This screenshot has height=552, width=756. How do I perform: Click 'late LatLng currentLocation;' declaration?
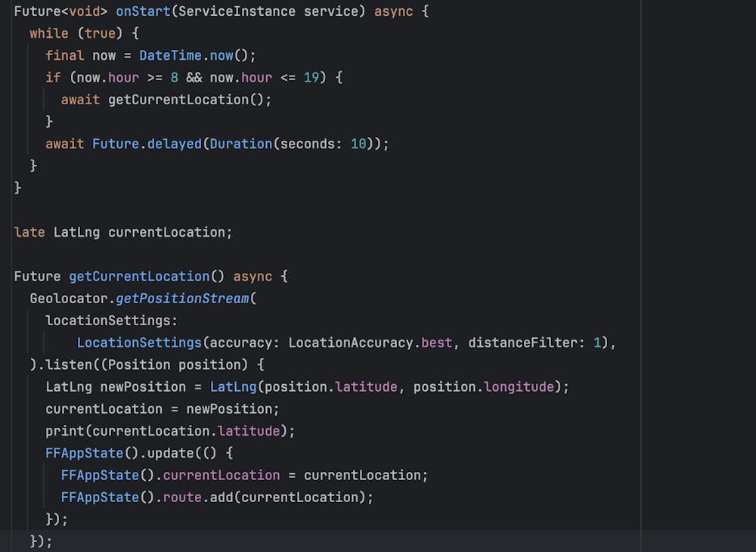(123, 232)
